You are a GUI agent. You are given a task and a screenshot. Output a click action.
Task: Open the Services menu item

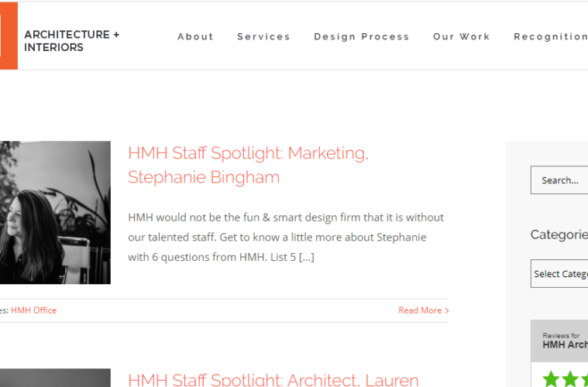(263, 36)
